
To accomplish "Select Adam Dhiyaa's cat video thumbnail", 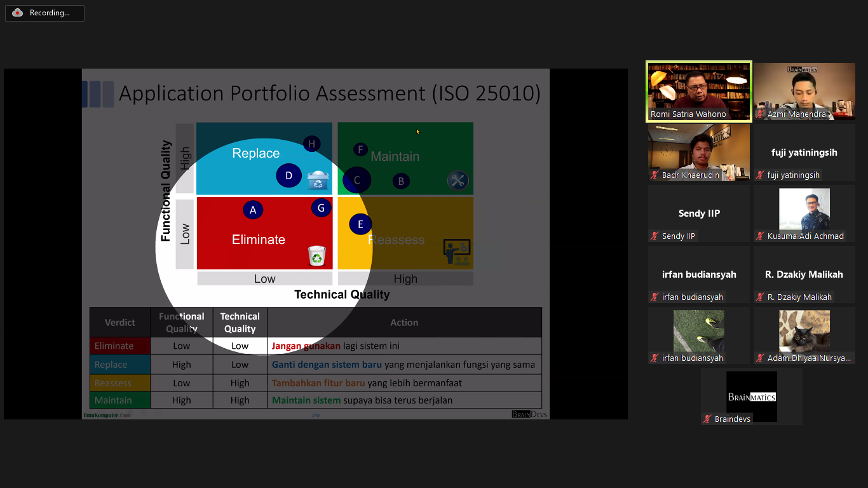I will point(804,331).
